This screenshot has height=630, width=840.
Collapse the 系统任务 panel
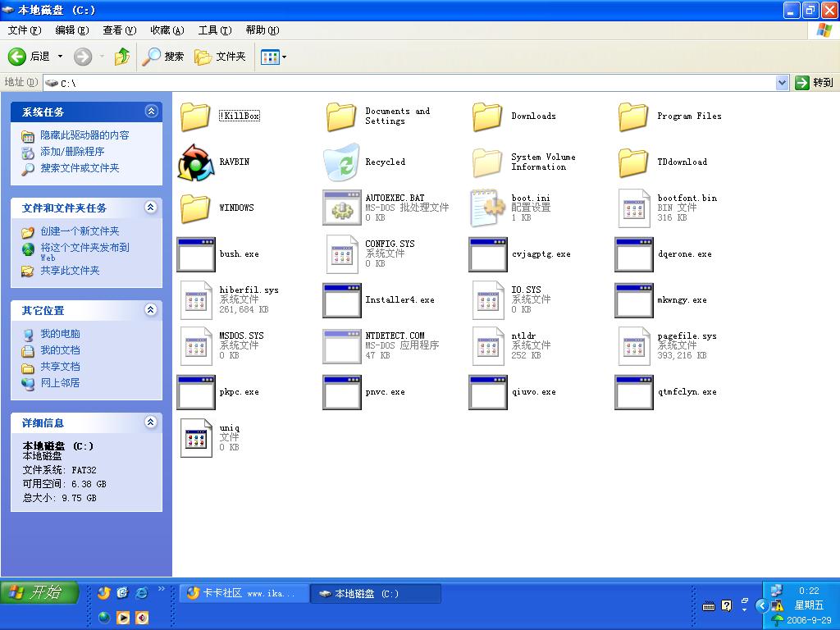pyautogui.click(x=151, y=112)
